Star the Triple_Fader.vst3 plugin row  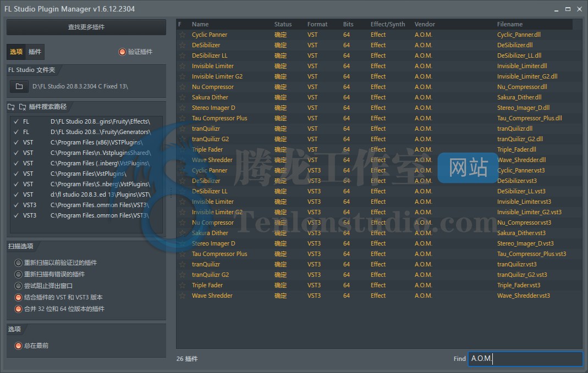(x=182, y=285)
